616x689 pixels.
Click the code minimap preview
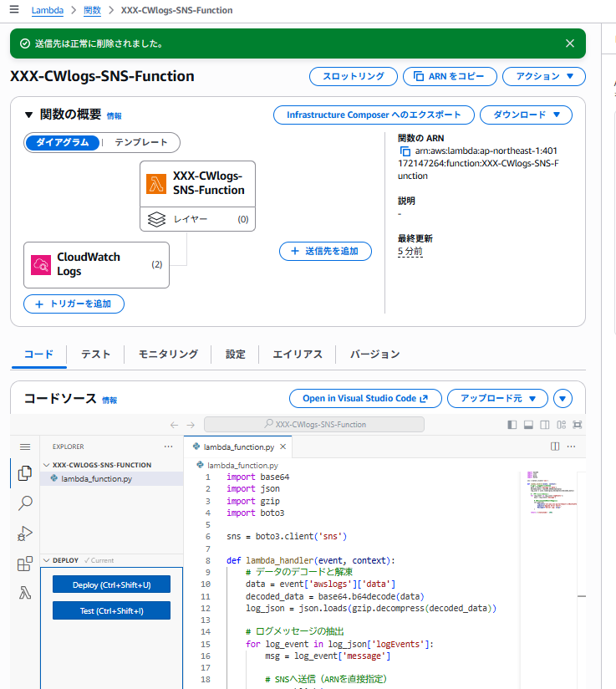[x=552, y=493]
